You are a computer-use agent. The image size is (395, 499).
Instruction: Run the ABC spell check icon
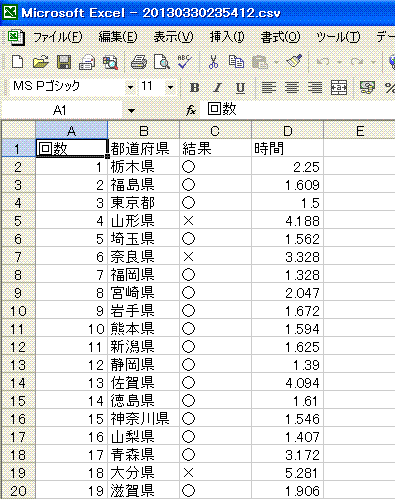pos(184,62)
